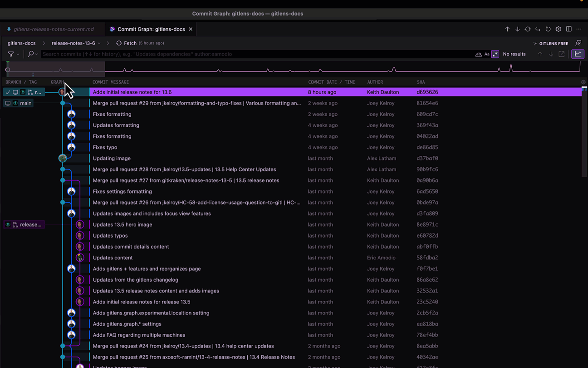Click SHA 0a90b6a
Viewport: 588px width, 368px height.
[427, 180]
